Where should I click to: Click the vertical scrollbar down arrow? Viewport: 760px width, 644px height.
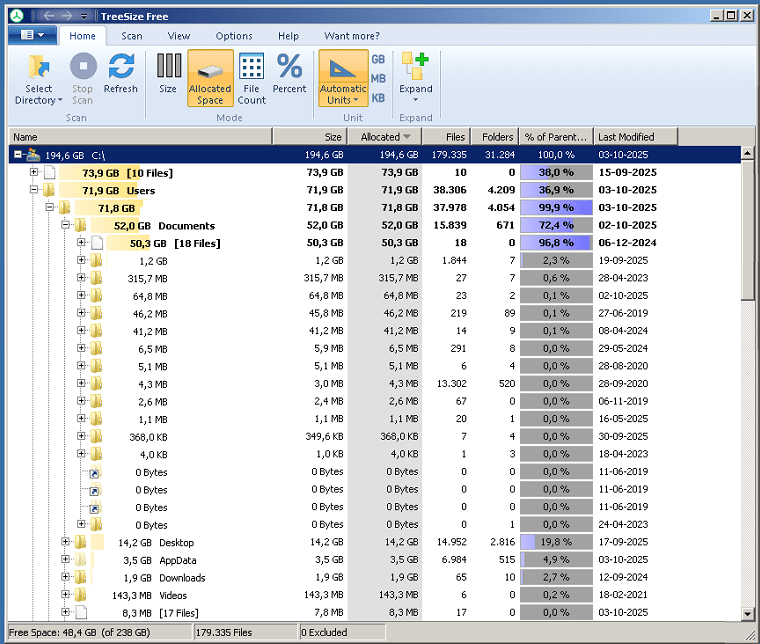[748, 613]
